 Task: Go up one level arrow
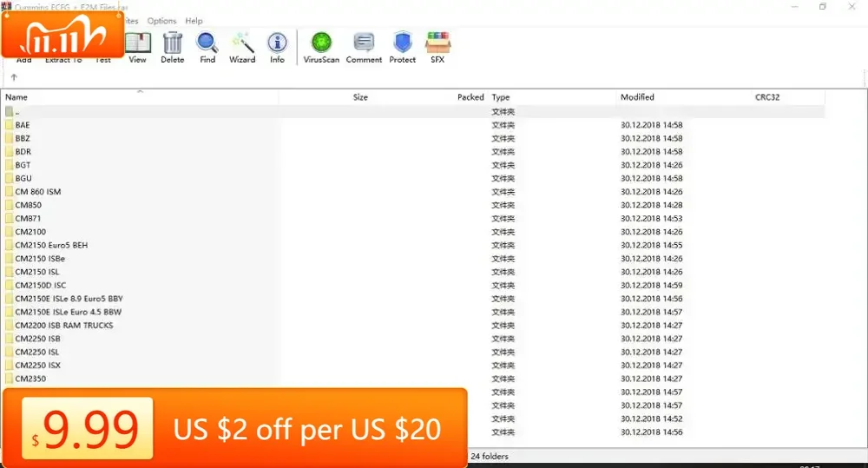tap(14, 77)
